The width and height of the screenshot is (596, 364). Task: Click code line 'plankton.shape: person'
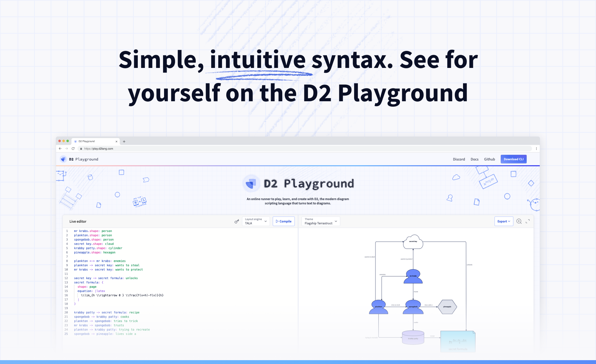pos(93,236)
